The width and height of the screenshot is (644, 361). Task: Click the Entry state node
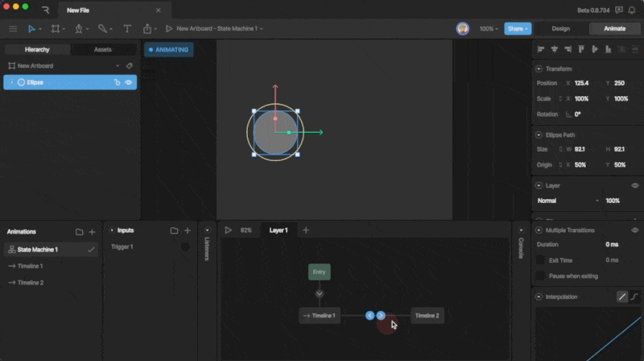tap(319, 272)
